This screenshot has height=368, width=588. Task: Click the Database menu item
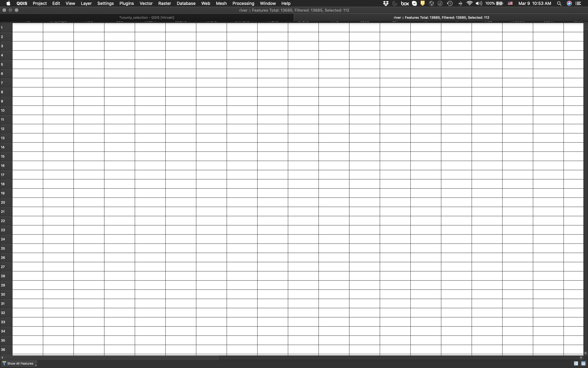point(185,3)
